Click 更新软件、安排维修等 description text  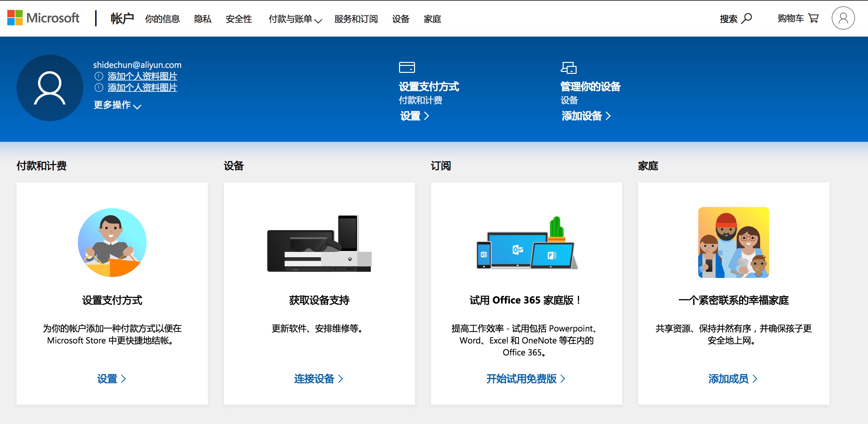(318, 328)
